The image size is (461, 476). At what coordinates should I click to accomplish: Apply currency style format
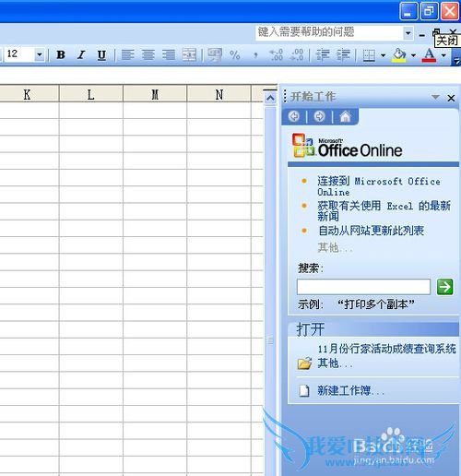pyautogui.click(x=215, y=55)
